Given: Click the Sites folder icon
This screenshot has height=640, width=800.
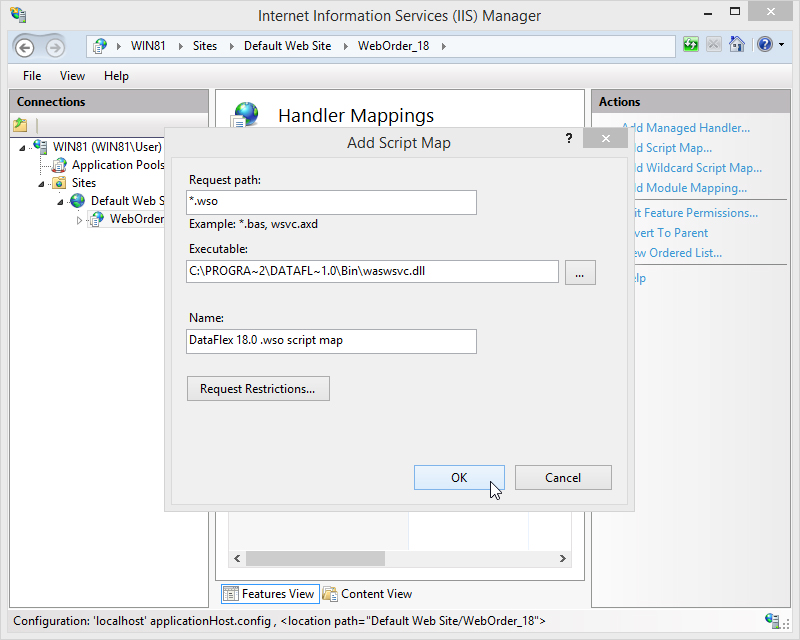Looking at the screenshot, I should point(59,183).
